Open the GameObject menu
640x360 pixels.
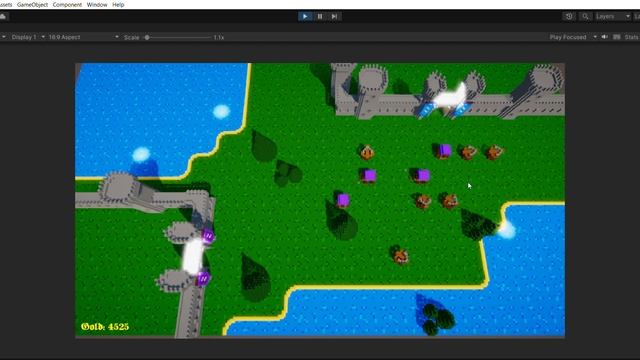pyautogui.click(x=32, y=4)
